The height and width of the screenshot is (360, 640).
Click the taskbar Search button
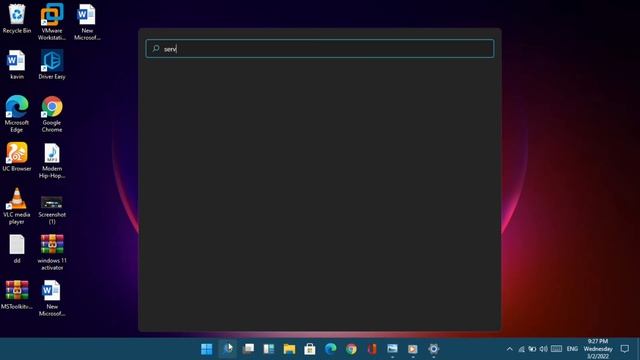click(227, 349)
